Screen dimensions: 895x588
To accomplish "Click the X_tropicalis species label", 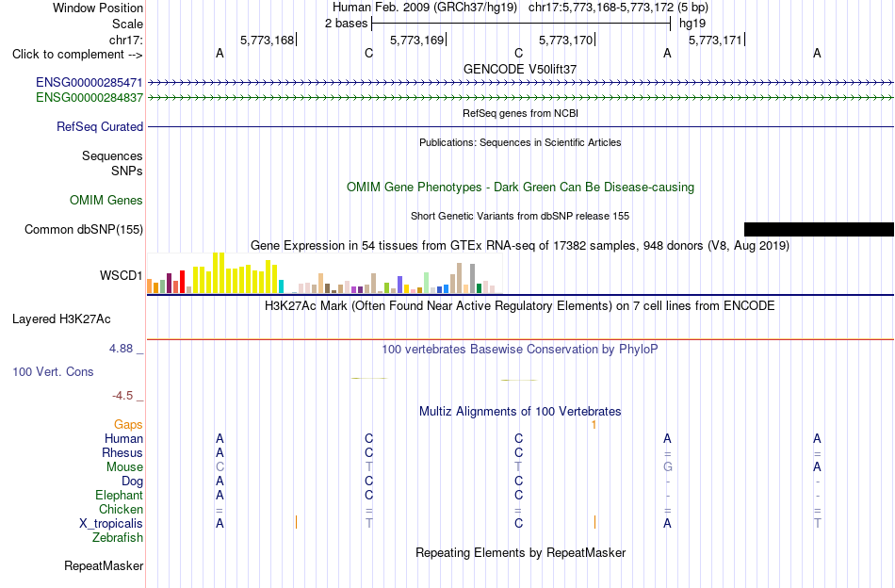I will coord(111,524).
